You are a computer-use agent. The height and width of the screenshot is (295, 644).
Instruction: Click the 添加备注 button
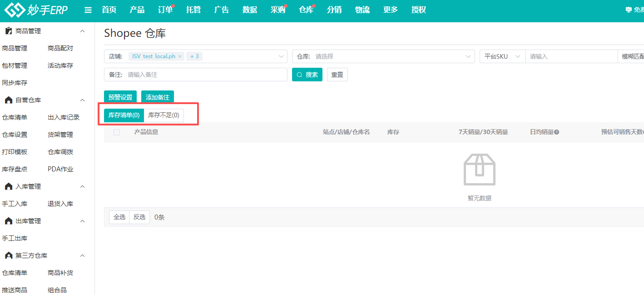tap(158, 97)
